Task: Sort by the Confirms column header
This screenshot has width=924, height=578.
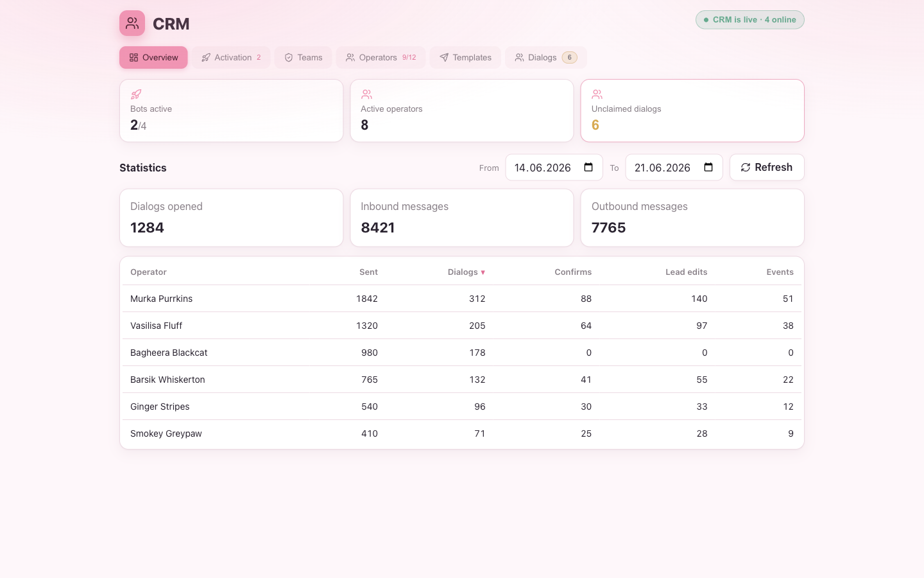Action: (573, 272)
